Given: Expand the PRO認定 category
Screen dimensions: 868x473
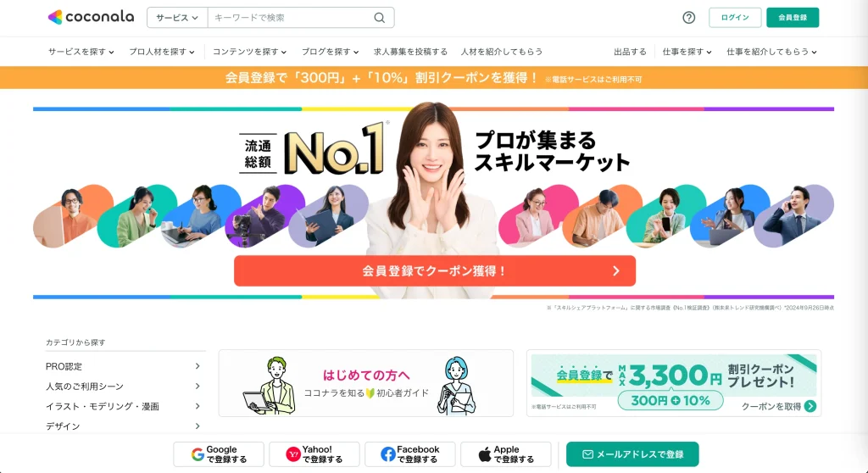Looking at the screenshot, I should [x=123, y=366].
